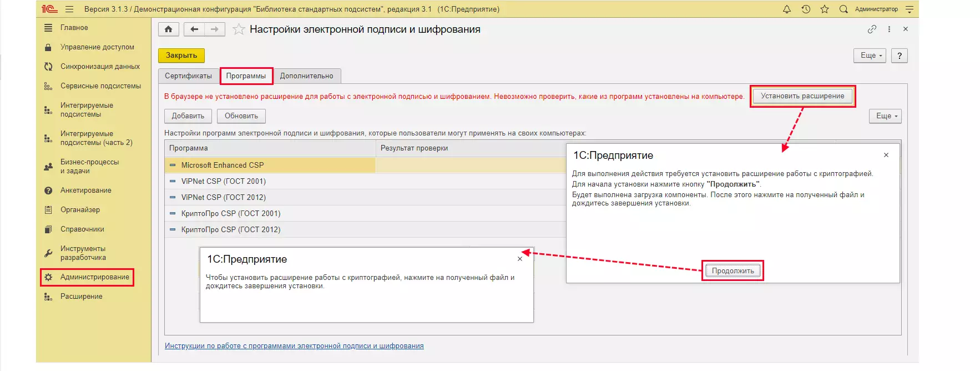This screenshot has height=371, width=980.
Task: Open three-dot form options menu
Action: click(889, 29)
